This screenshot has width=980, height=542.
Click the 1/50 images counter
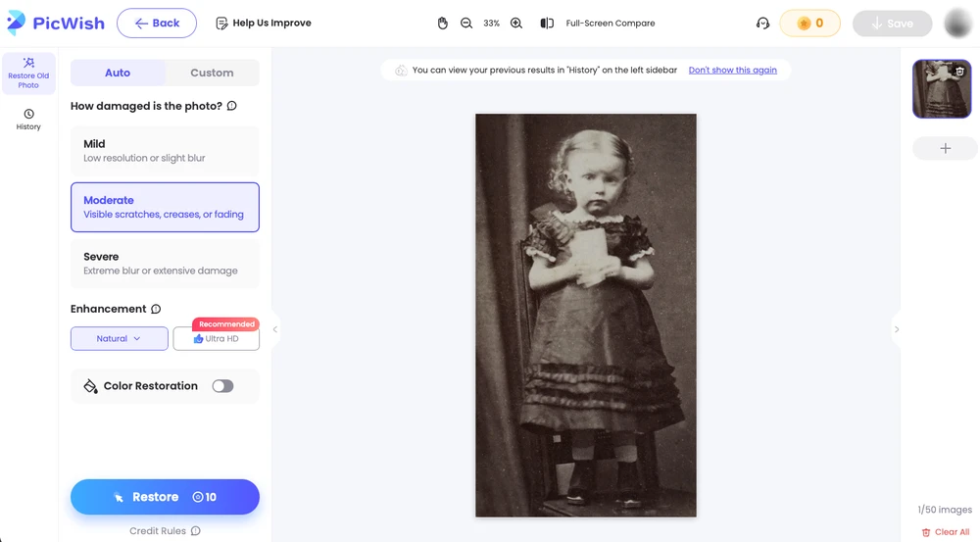coord(945,510)
